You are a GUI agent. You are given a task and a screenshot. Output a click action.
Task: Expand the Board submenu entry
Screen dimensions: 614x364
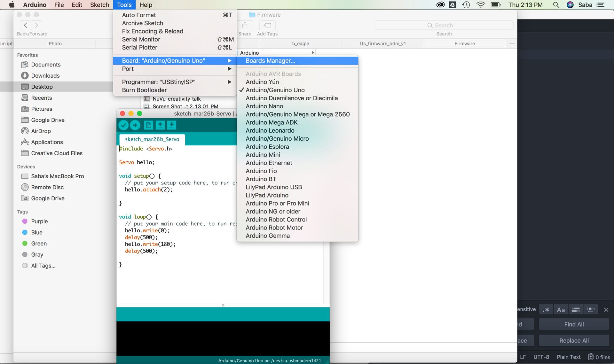(175, 61)
